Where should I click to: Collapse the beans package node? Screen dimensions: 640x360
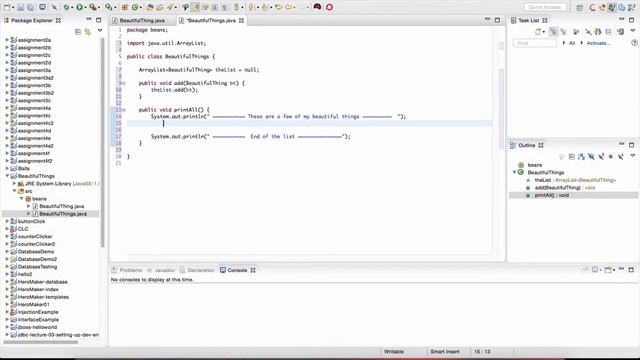pyautogui.click(x=22, y=199)
